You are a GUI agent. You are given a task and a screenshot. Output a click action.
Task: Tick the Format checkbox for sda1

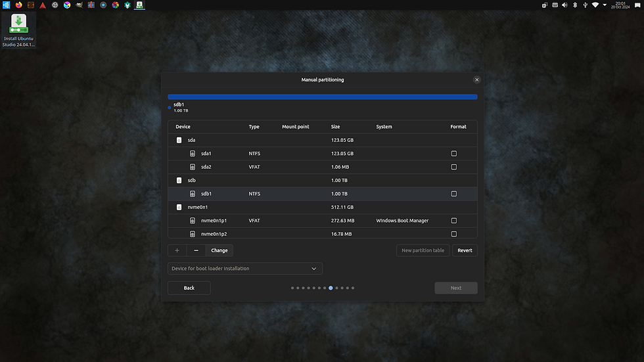click(x=454, y=154)
